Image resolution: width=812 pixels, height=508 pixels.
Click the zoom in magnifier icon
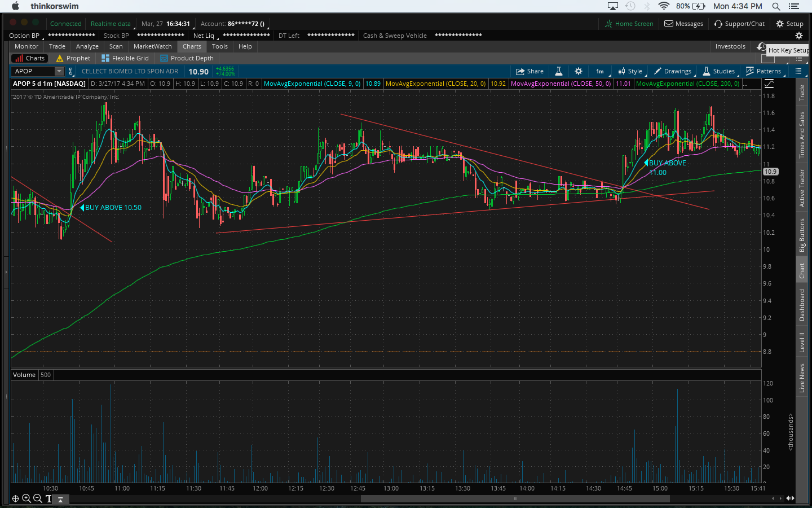tap(27, 498)
